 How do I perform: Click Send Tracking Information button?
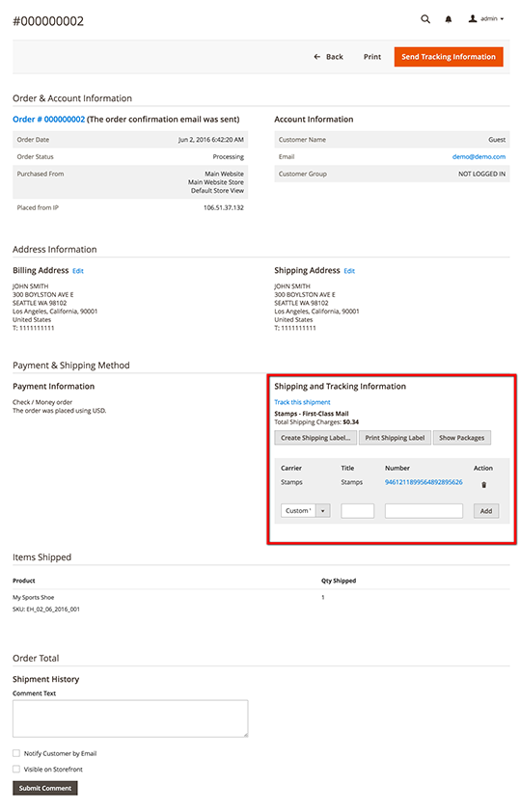449,57
